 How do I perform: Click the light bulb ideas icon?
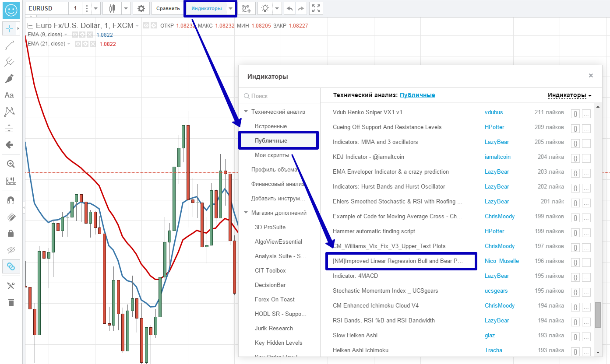(265, 8)
